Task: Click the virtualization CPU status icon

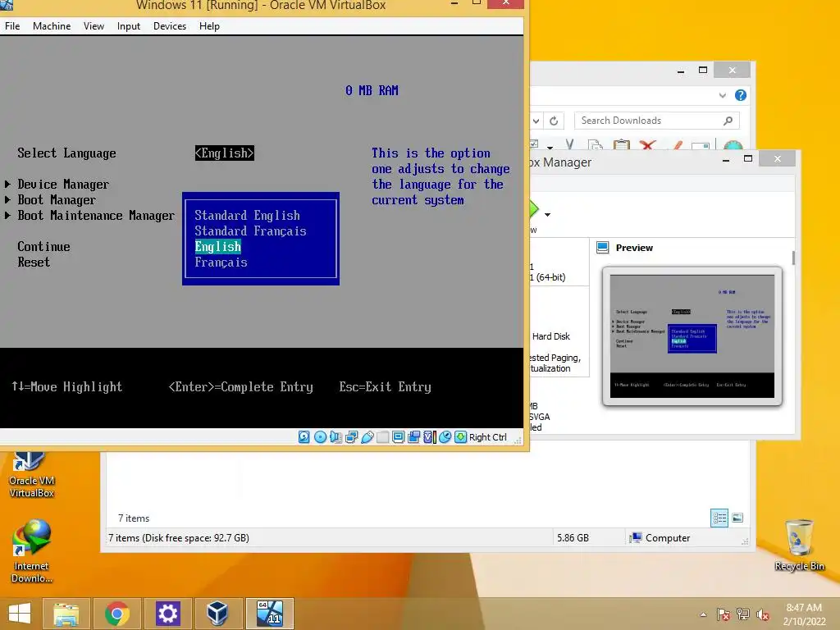Action: 429,437
